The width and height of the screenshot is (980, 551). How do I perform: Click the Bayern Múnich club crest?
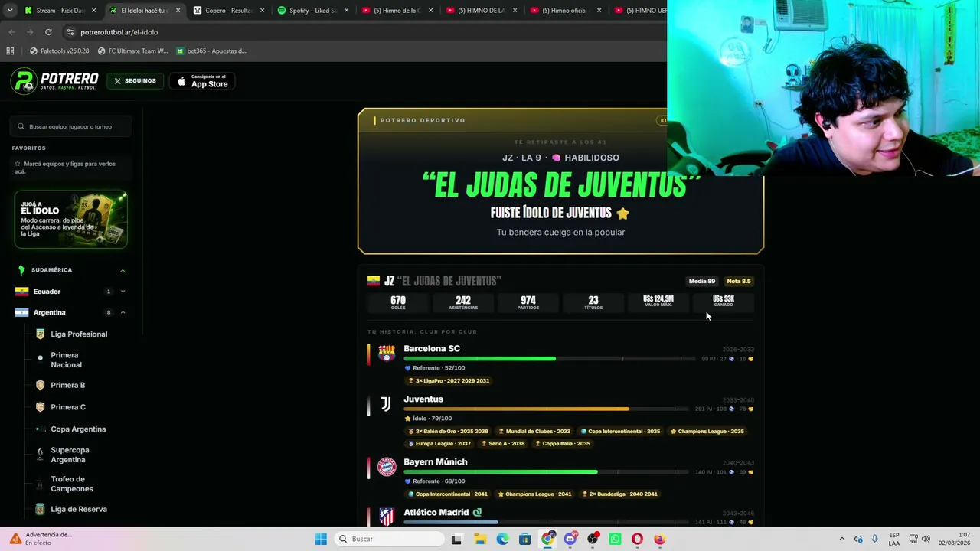(387, 467)
